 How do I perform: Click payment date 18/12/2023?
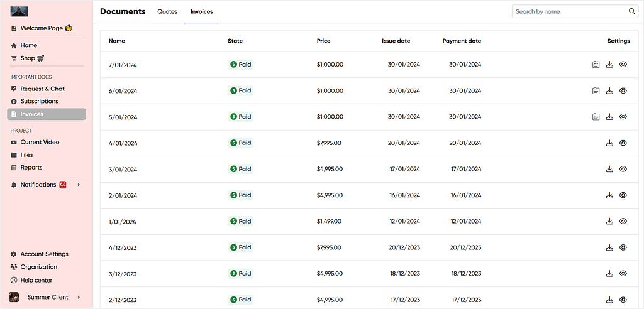coord(466,274)
